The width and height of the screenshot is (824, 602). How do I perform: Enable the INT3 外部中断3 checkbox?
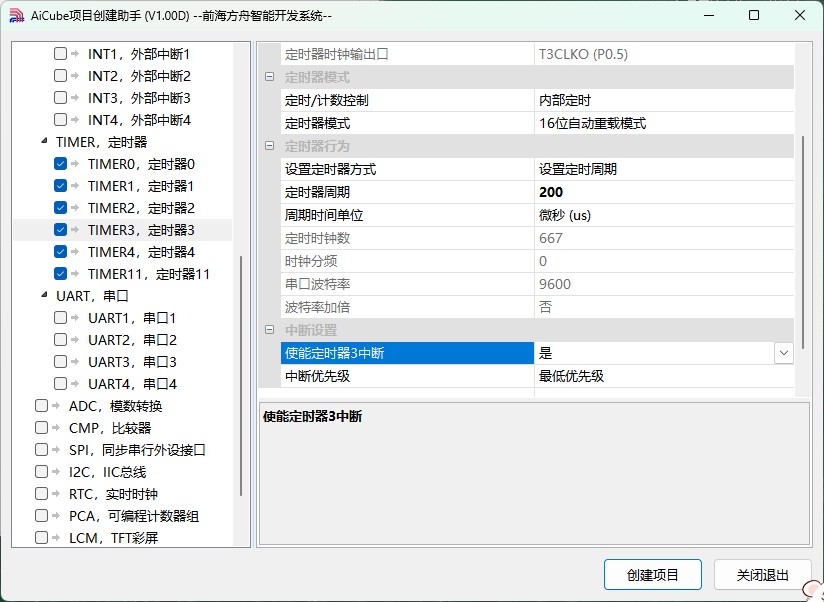coord(60,98)
